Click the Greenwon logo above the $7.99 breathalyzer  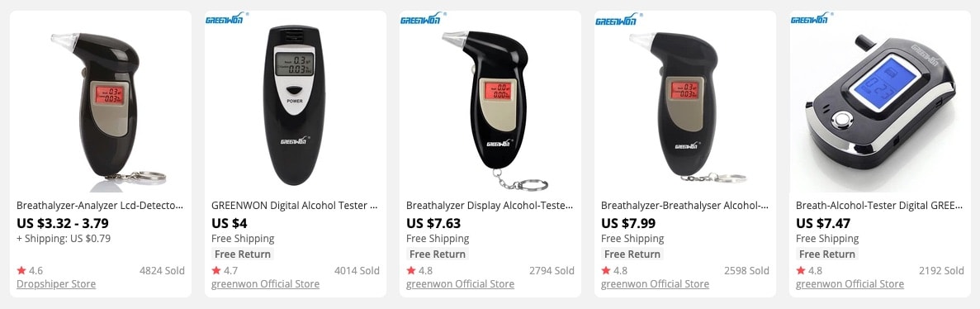(x=617, y=18)
